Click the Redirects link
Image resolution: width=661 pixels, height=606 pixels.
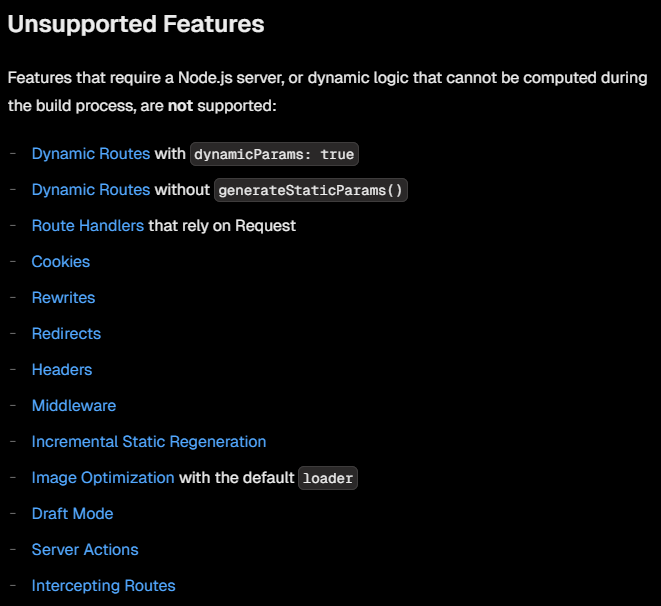point(66,334)
